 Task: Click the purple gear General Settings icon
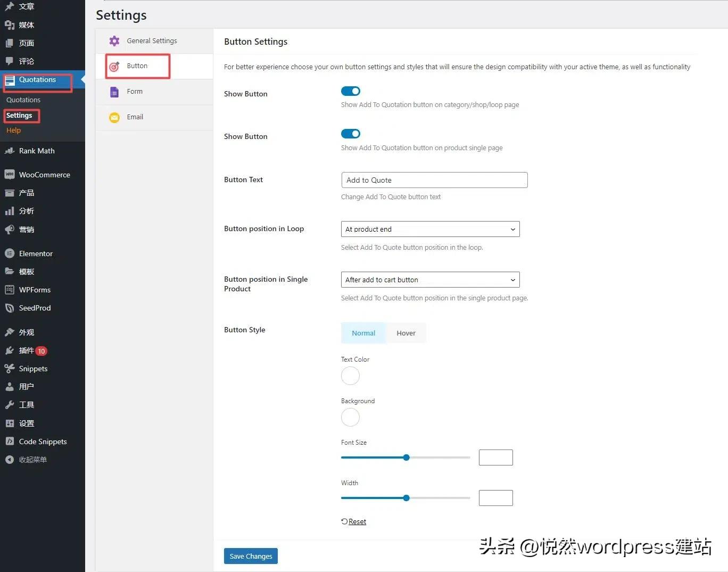[114, 41]
